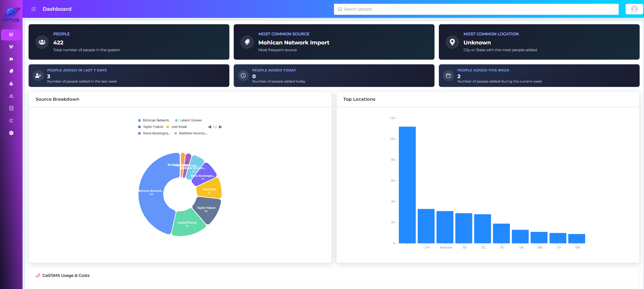644x289 pixels.
Task: Open the tag icon in sidebar
Action: coord(11,71)
